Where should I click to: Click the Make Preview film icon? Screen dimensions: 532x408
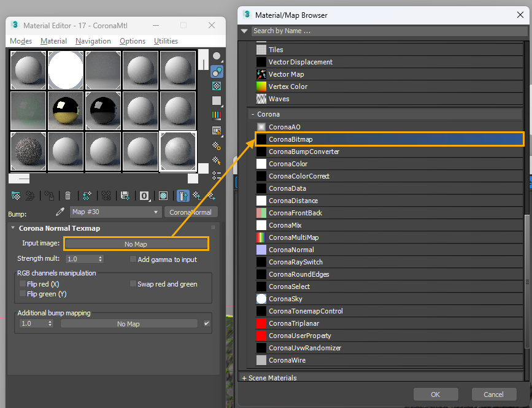pos(217,131)
